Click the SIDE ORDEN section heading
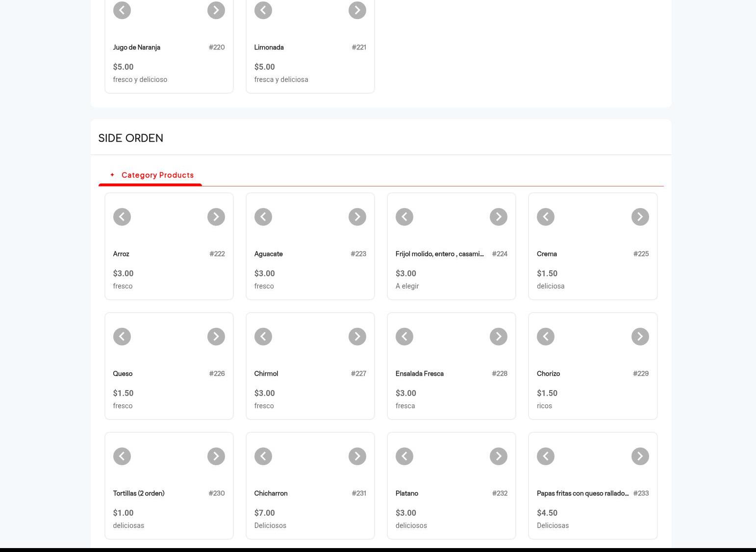 click(x=131, y=138)
